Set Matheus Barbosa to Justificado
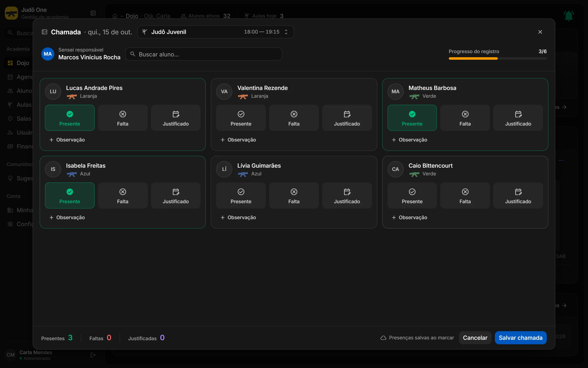 518,118
